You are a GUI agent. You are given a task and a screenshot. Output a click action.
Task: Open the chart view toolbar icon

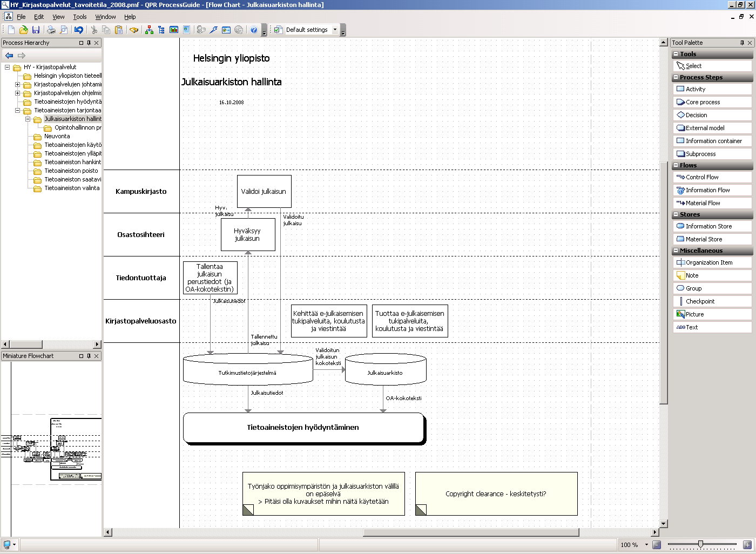[174, 30]
